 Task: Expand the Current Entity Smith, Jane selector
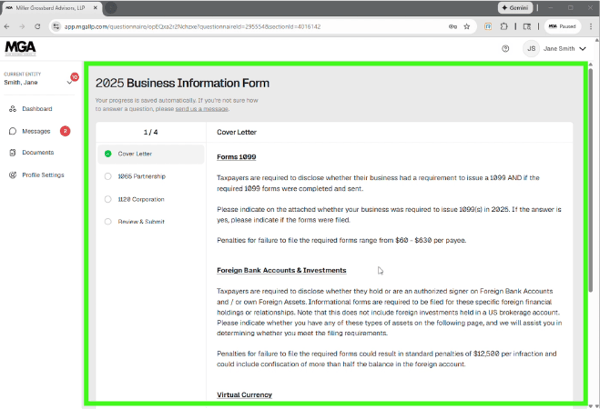[x=68, y=83]
